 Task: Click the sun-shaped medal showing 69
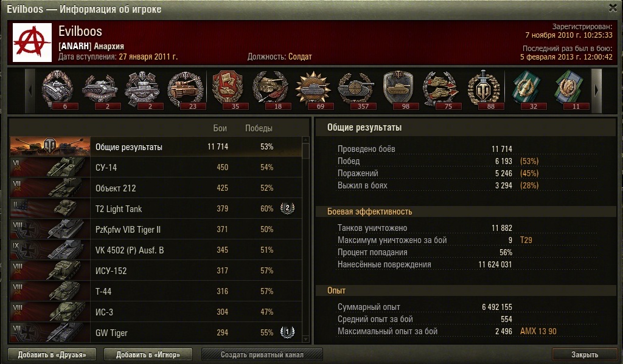(x=313, y=90)
